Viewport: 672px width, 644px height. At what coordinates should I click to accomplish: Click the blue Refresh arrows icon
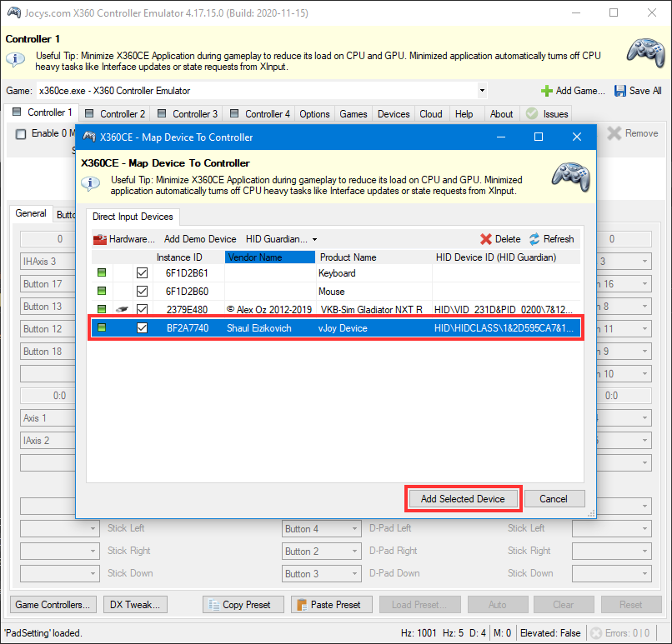(x=534, y=239)
